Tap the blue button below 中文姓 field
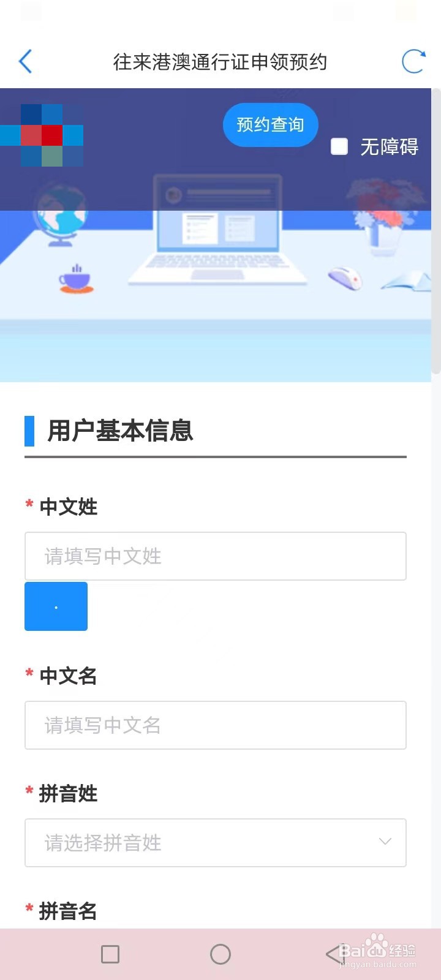This screenshot has width=441, height=980. pyautogui.click(x=56, y=606)
